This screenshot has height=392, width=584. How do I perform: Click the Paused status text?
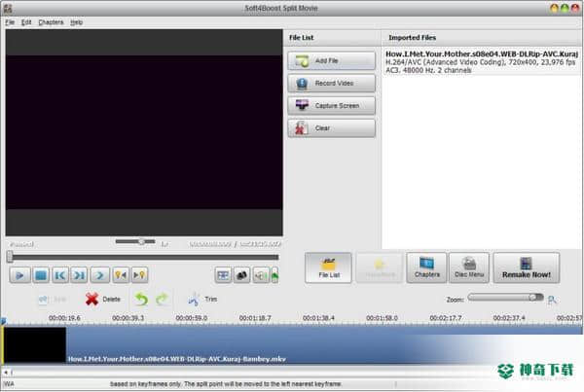pos(22,244)
